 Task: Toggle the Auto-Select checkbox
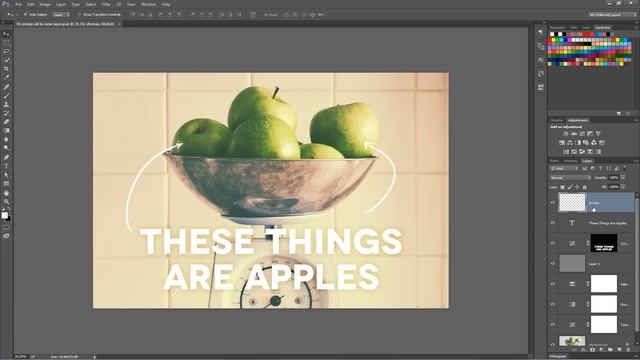click(x=25, y=14)
